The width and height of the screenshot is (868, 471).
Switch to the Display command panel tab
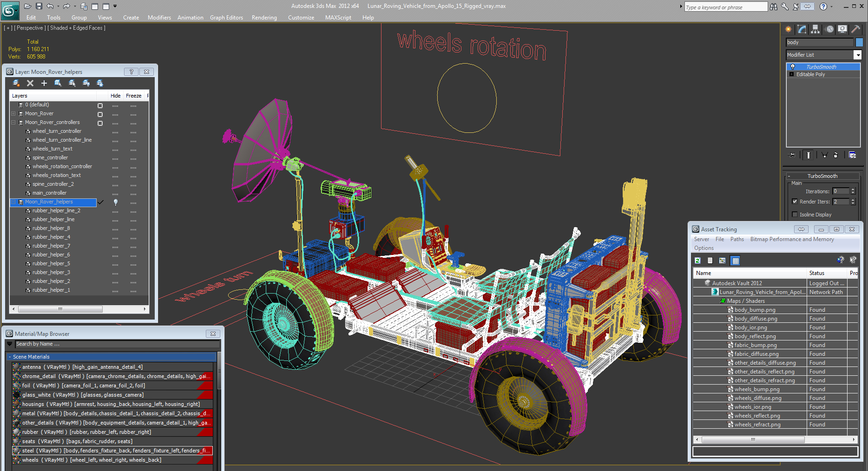(x=842, y=29)
